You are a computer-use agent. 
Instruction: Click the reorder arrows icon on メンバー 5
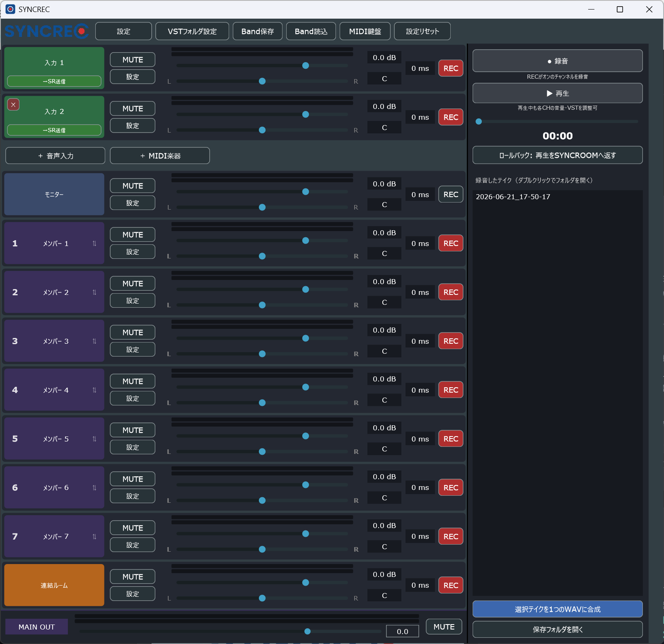pyautogui.click(x=94, y=439)
